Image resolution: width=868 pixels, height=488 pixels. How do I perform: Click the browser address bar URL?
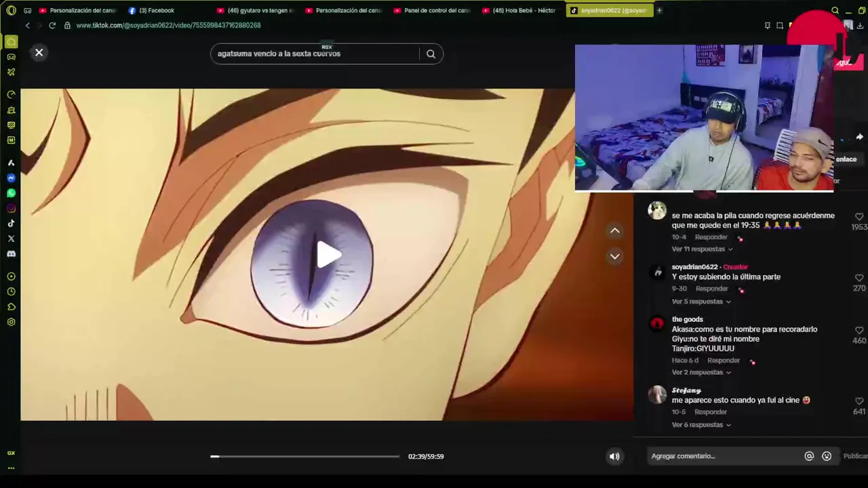[x=168, y=25]
